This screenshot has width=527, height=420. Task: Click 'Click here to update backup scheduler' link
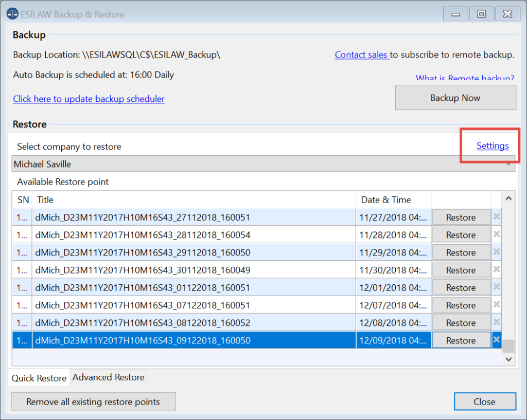point(89,99)
